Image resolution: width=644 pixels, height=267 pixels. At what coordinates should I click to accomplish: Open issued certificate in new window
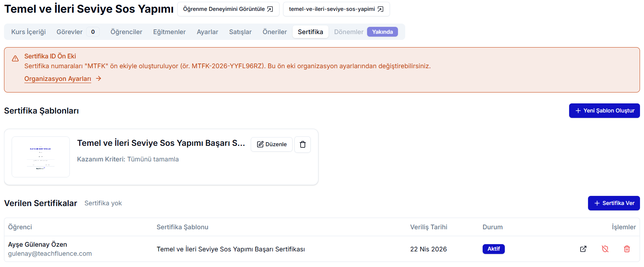click(583, 249)
